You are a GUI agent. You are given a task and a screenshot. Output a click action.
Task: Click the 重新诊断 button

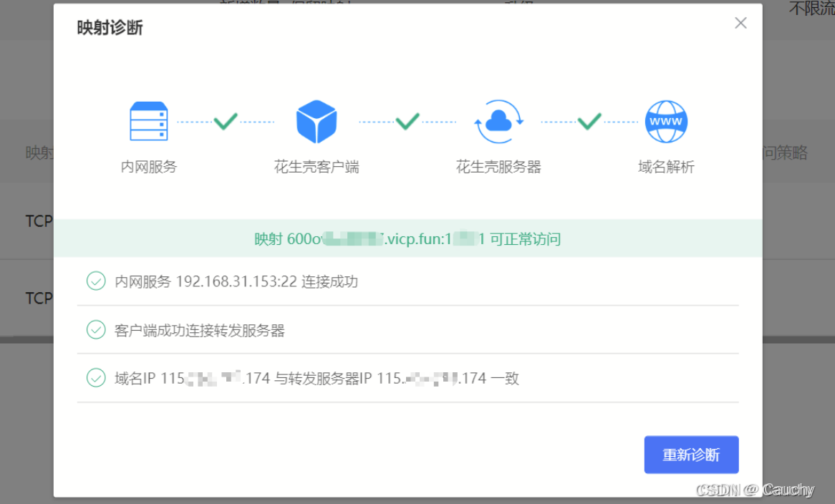coord(691,455)
